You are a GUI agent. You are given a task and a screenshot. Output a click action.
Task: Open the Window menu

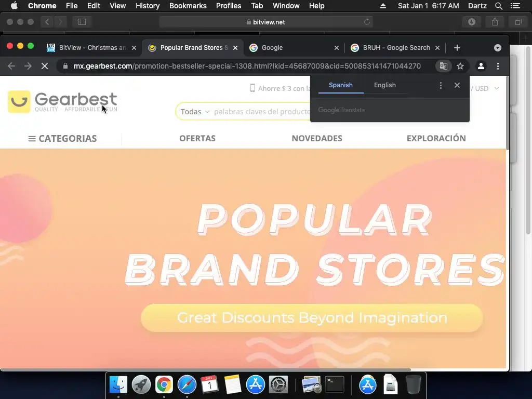(x=286, y=6)
